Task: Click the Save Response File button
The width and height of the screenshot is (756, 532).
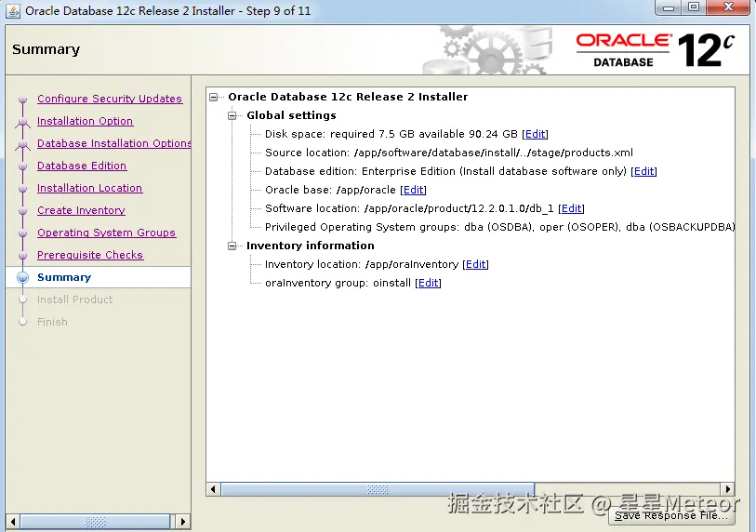Action: coord(671,515)
